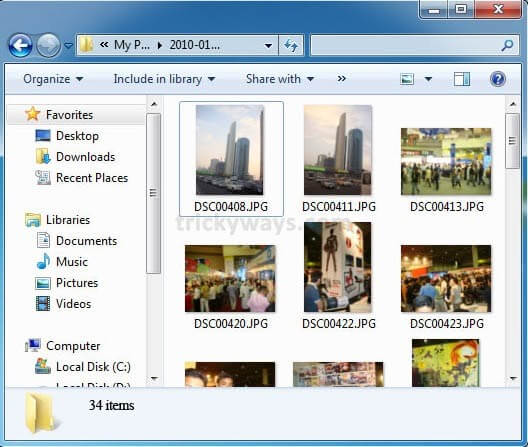This screenshot has height=447, width=528.
Task: Open Downloads folder in Favorites
Action: pyautogui.click(x=86, y=157)
